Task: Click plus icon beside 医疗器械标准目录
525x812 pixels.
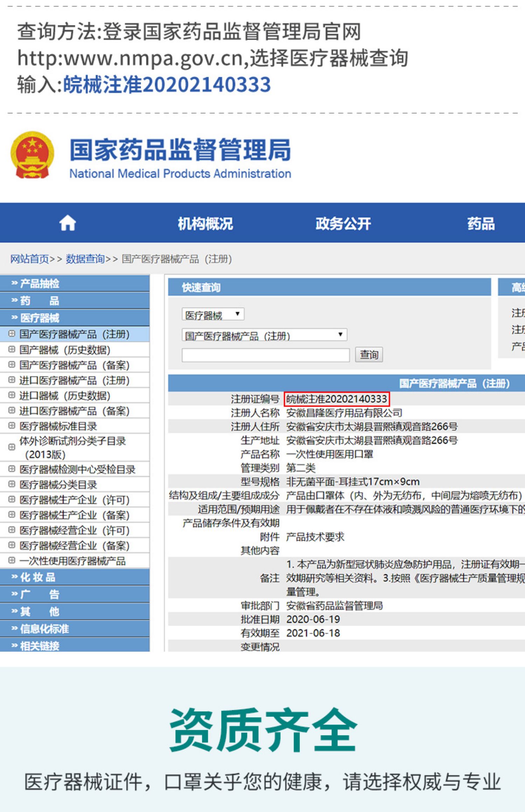Action: pos(12,426)
